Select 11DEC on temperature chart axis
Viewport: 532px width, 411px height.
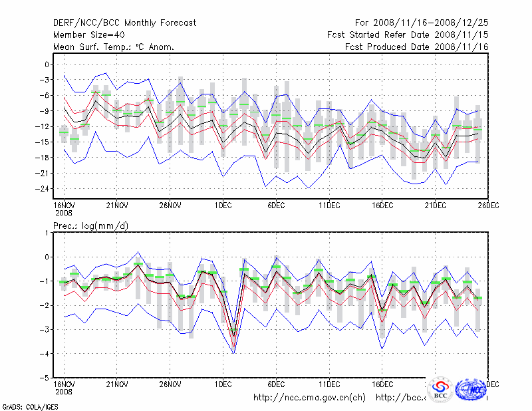pyautogui.click(x=329, y=205)
